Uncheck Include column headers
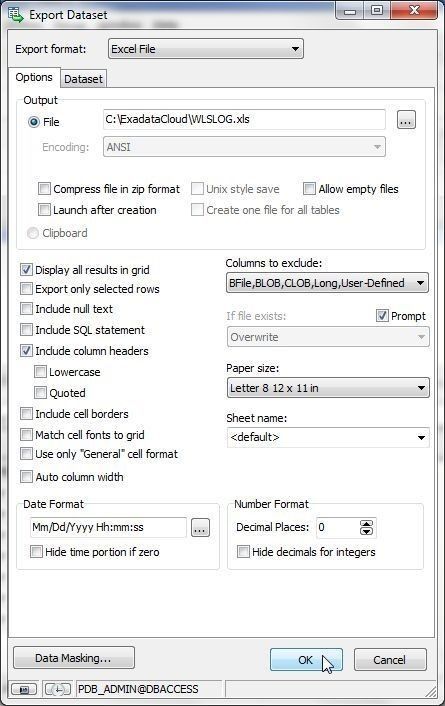Screen dimensions: 445x706 (27, 351)
